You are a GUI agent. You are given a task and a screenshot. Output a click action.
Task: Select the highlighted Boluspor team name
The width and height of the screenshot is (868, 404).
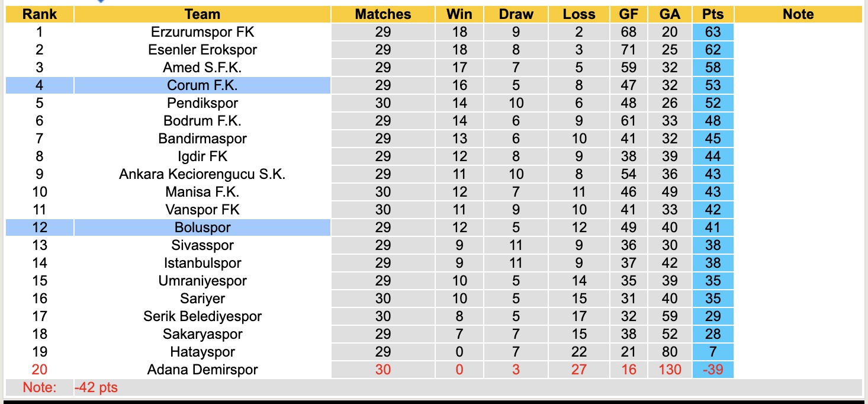pyautogui.click(x=202, y=227)
